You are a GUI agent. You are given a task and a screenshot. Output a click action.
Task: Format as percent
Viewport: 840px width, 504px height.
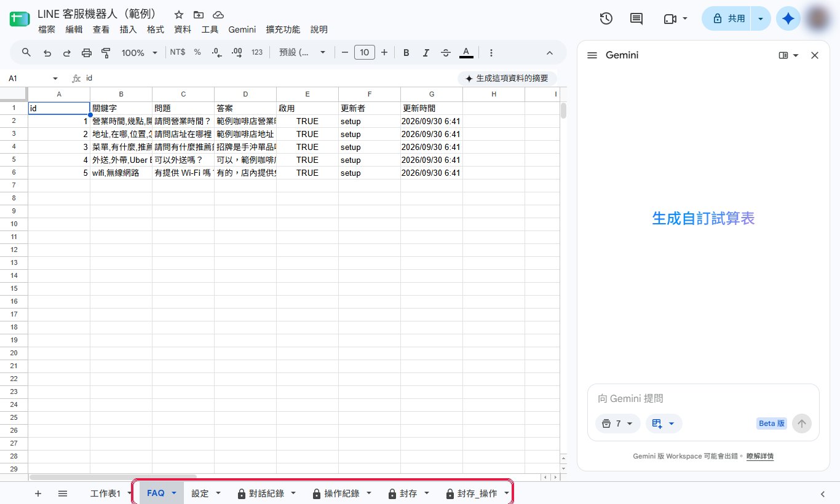[x=197, y=52]
